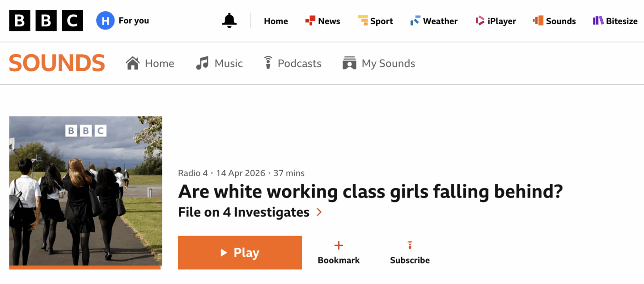Click the episode artwork thumbnail
Screen dimensions: 644x284
coord(85,191)
